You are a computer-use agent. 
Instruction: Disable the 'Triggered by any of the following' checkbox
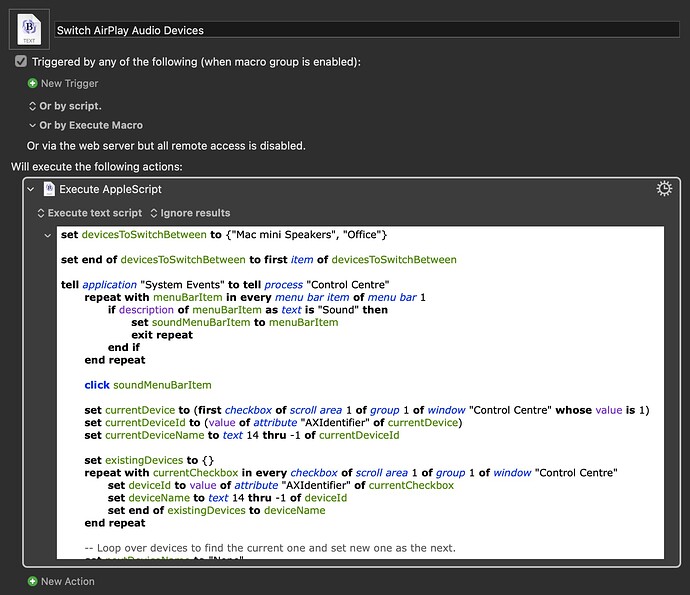click(21, 61)
